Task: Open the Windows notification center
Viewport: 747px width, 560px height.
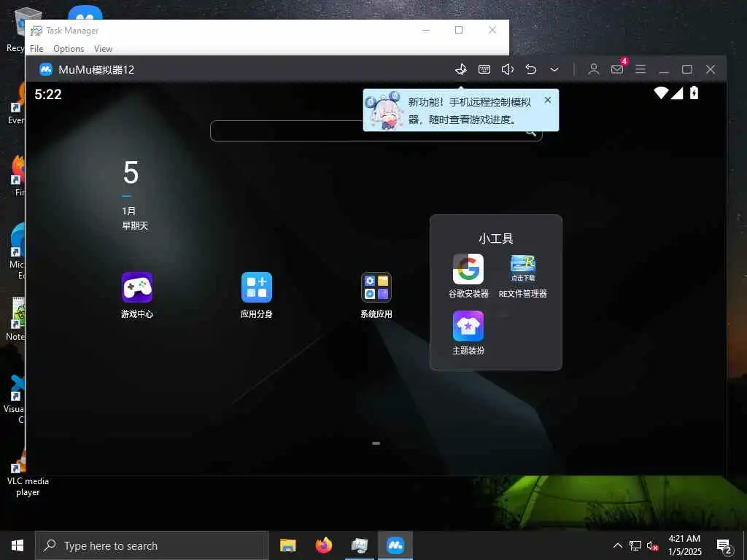Action: (x=724, y=546)
